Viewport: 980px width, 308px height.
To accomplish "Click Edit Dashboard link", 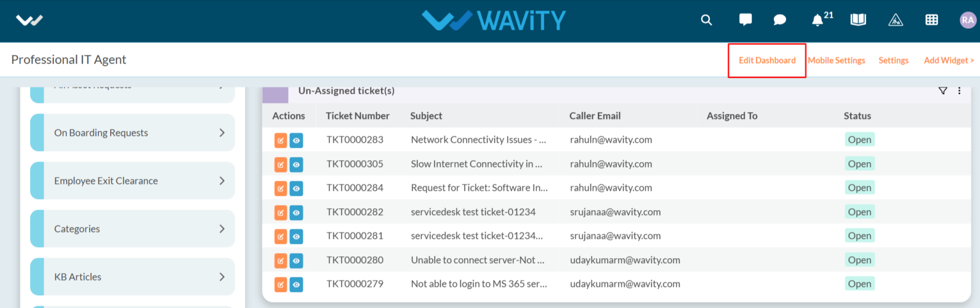I will 767,60.
